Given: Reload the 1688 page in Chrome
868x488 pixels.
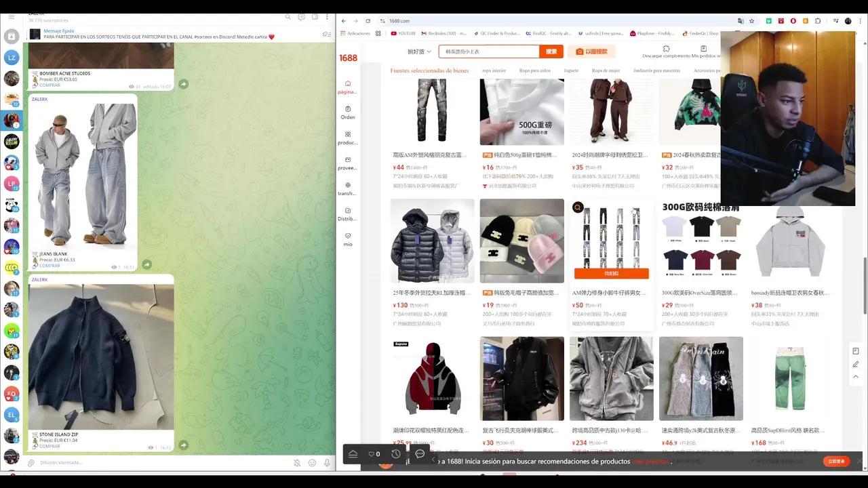Looking at the screenshot, I should [x=368, y=21].
